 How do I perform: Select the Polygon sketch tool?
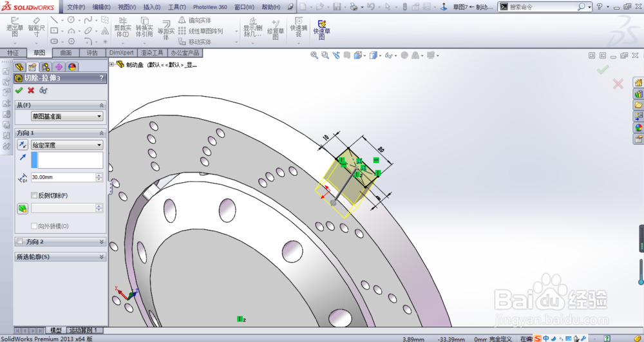(71, 41)
